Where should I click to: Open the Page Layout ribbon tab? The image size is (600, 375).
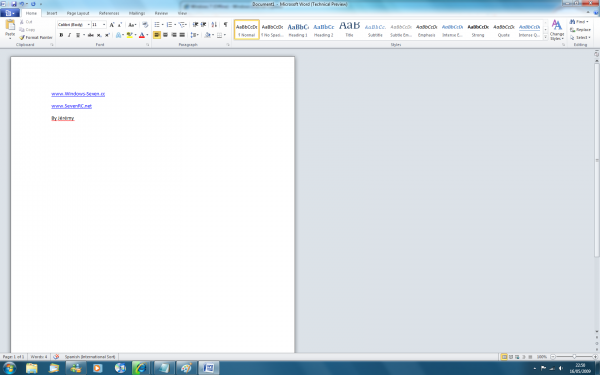tap(78, 13)
